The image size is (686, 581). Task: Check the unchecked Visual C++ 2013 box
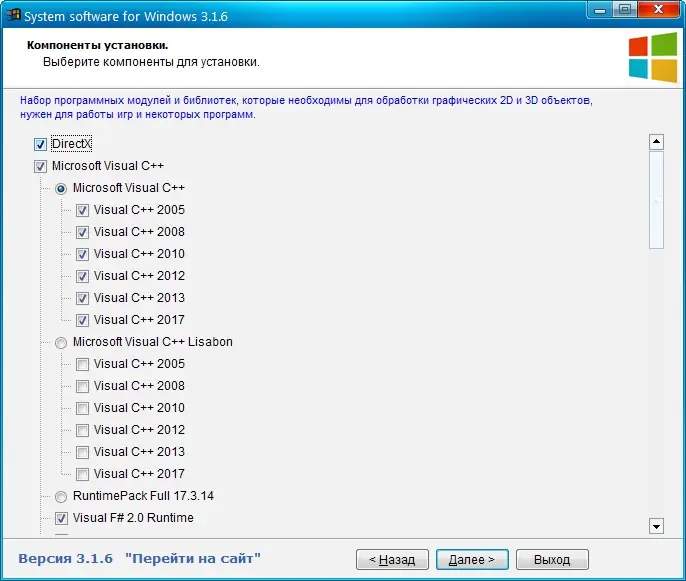[82, 452]
